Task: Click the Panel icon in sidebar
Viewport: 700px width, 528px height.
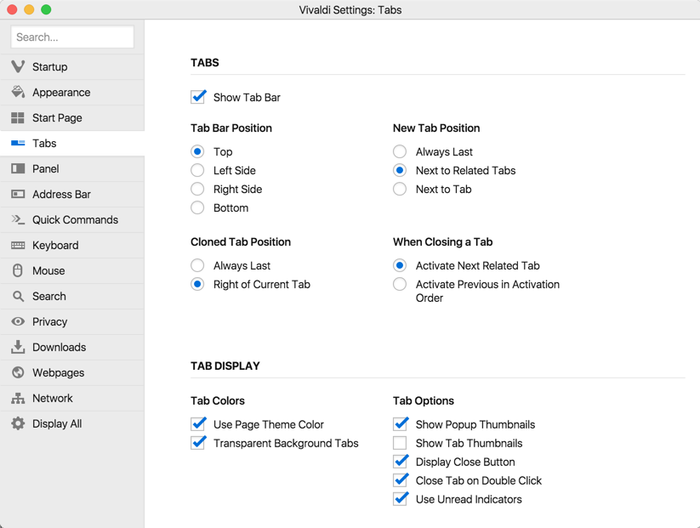Action: (18, 169)
